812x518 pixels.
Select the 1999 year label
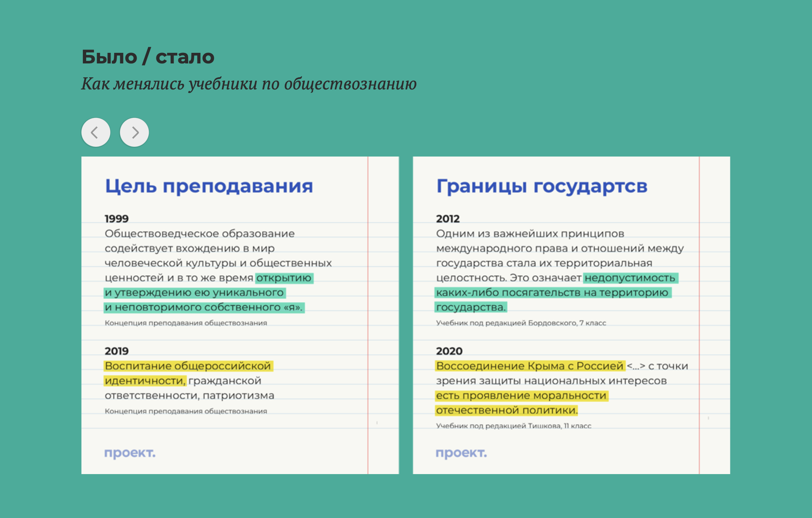117,219
